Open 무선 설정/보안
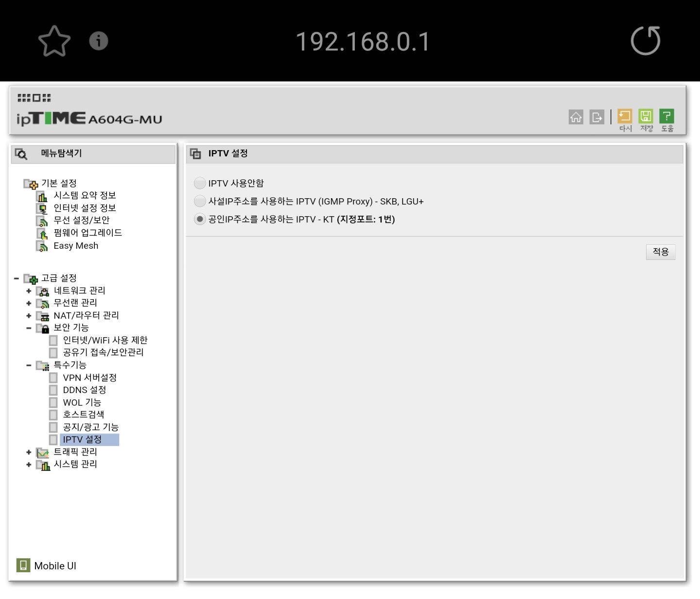700x599 pixels. [x=82, y=220]
